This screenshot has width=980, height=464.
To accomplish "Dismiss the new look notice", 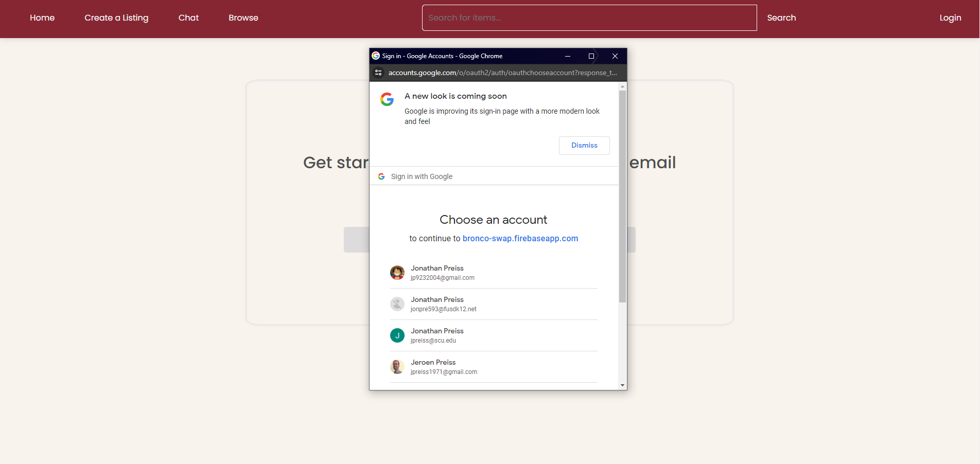I will coord(584,146).
